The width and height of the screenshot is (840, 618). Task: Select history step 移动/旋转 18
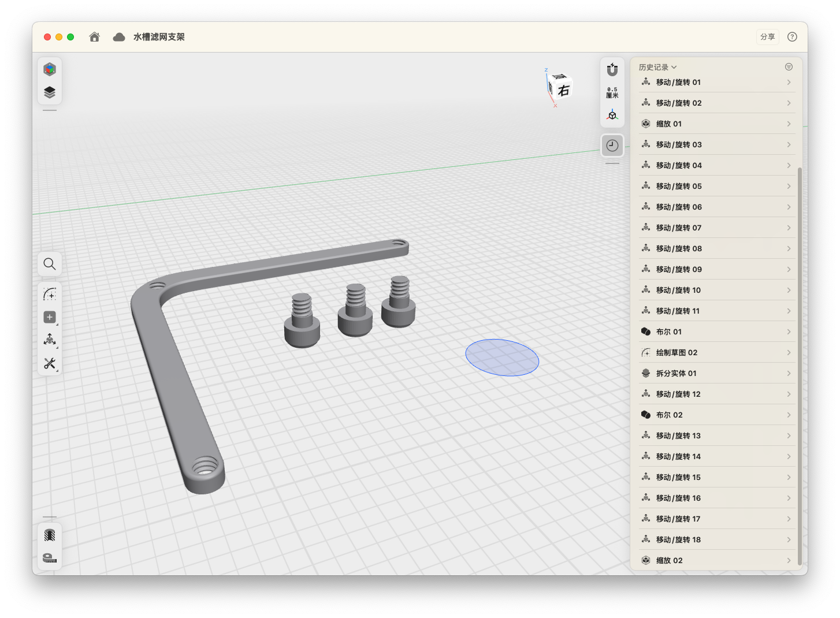coord(717,539)
